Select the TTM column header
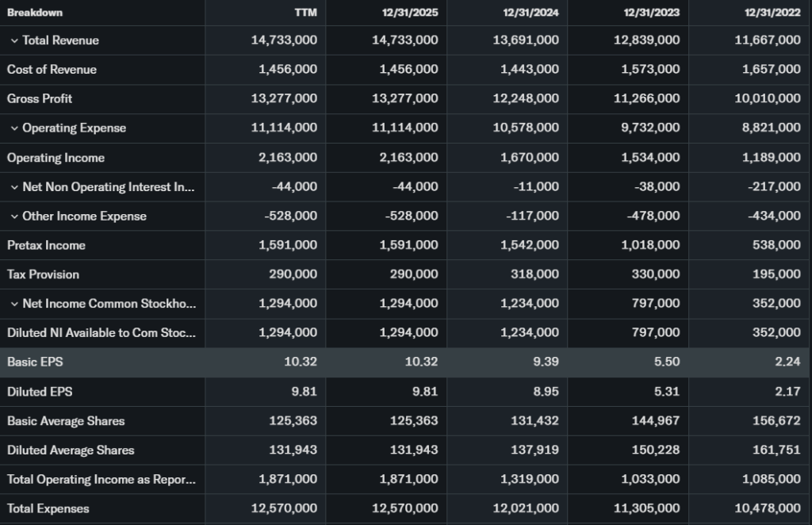812x525 pixels. (x=305, y=13)
